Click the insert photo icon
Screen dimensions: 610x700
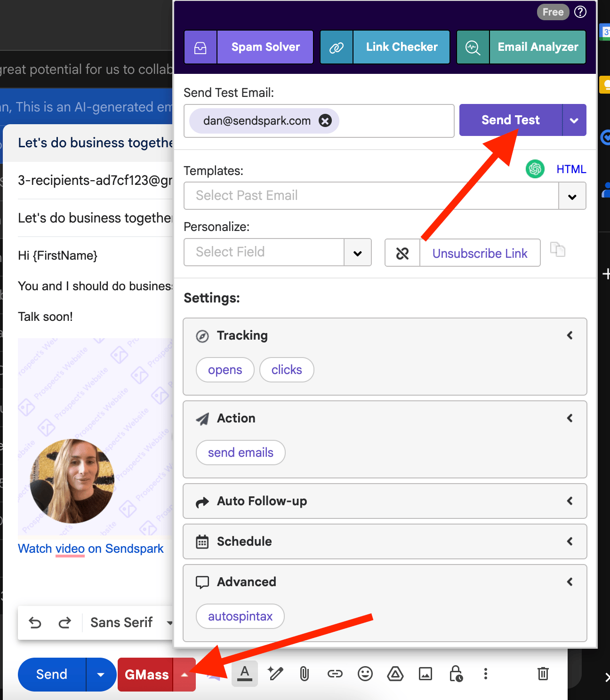pos(425,674)
